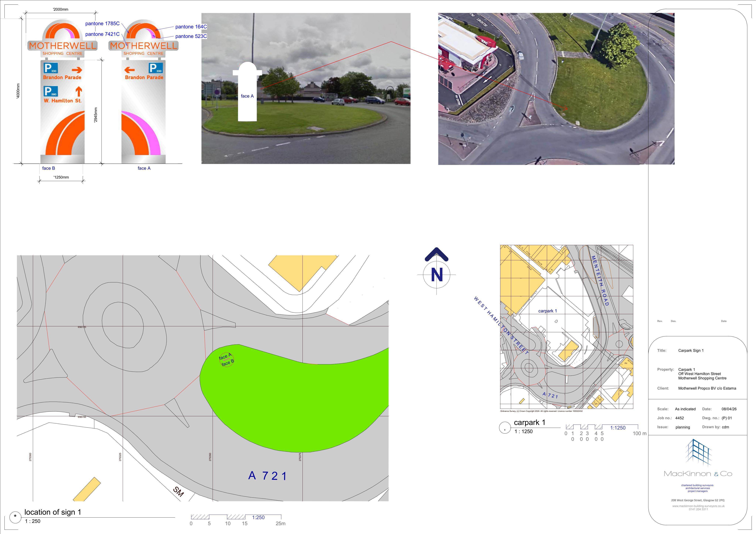Viewport: 756px width, 534px height.
Task: Select the large 'A 7 2 1' road label
Action: 267,476
